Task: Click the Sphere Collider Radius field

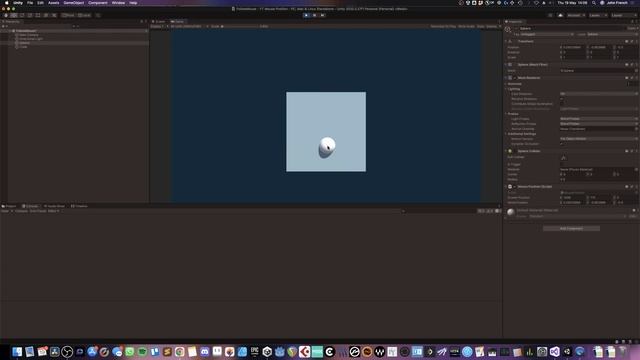Action: click(599, 179)
